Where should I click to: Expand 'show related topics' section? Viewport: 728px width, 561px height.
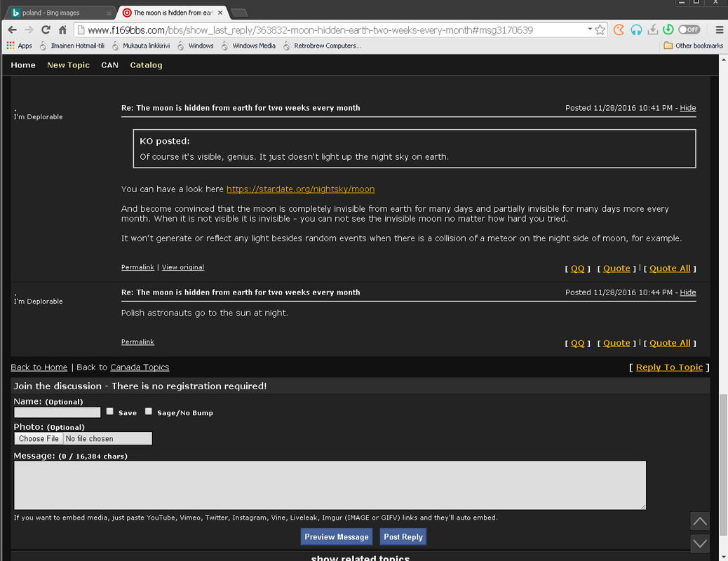360,557
